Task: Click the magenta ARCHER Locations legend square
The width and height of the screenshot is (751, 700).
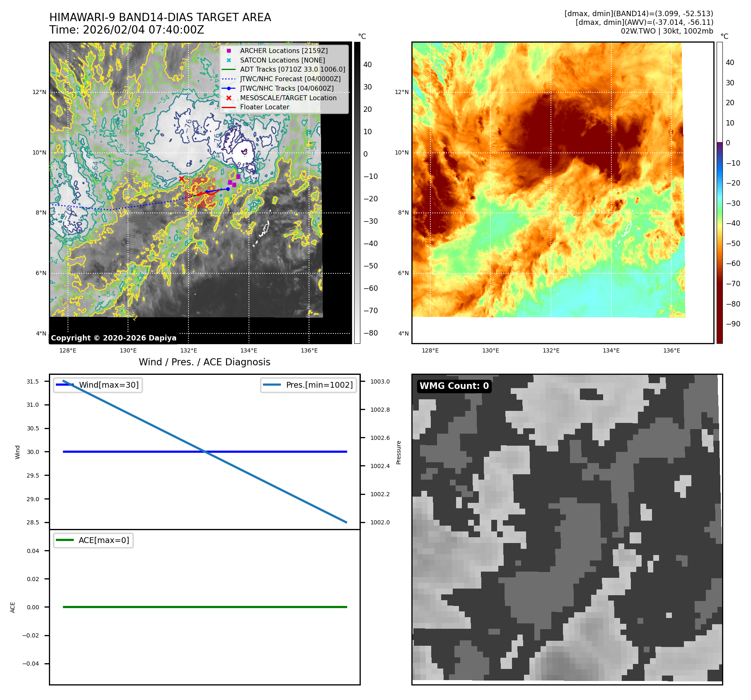Action: pyautogui.click(x=229, y=51)
